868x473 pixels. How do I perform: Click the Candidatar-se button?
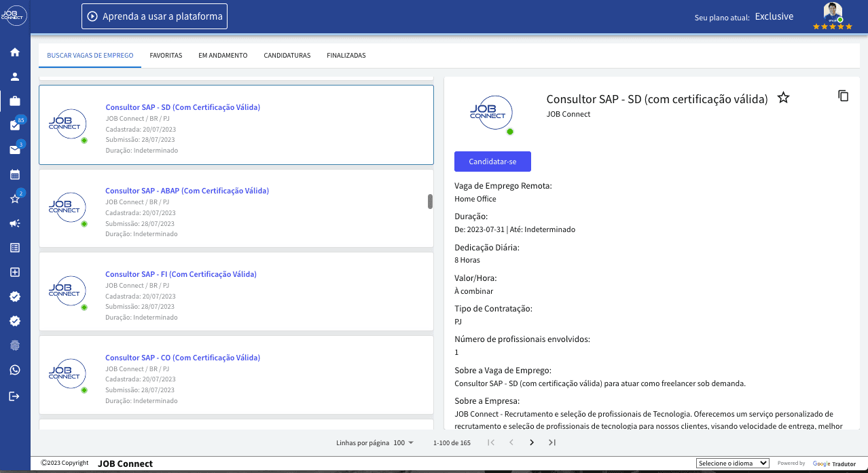(492, 162)
